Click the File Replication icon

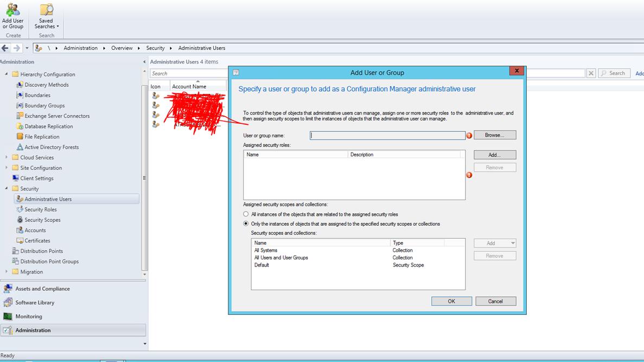coord(20,136)
